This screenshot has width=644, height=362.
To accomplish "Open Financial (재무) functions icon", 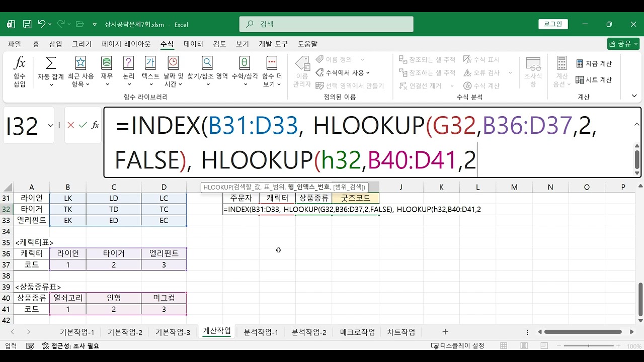I will coord(106,71).
